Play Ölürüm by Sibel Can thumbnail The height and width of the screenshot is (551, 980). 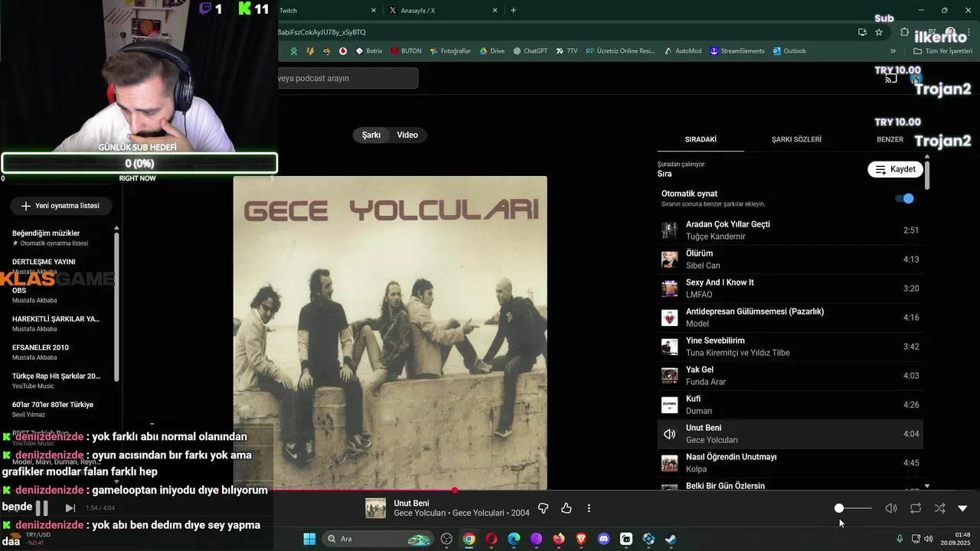670,259
